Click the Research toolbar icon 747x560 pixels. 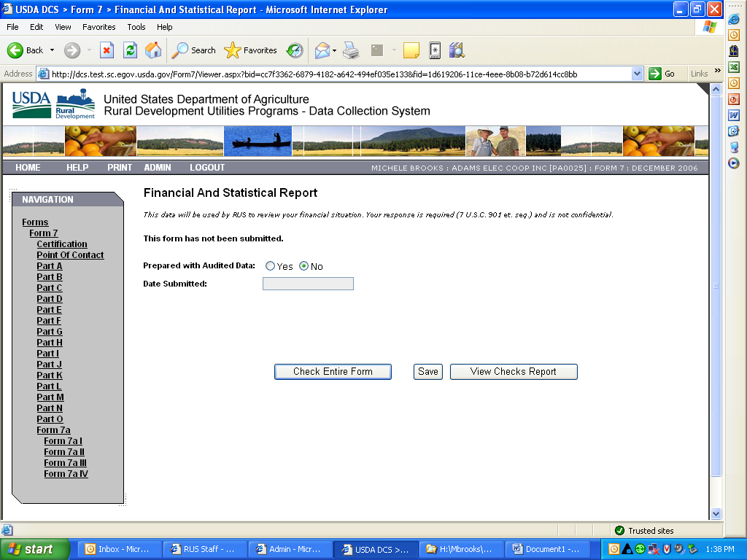click(x=457, y=50)
